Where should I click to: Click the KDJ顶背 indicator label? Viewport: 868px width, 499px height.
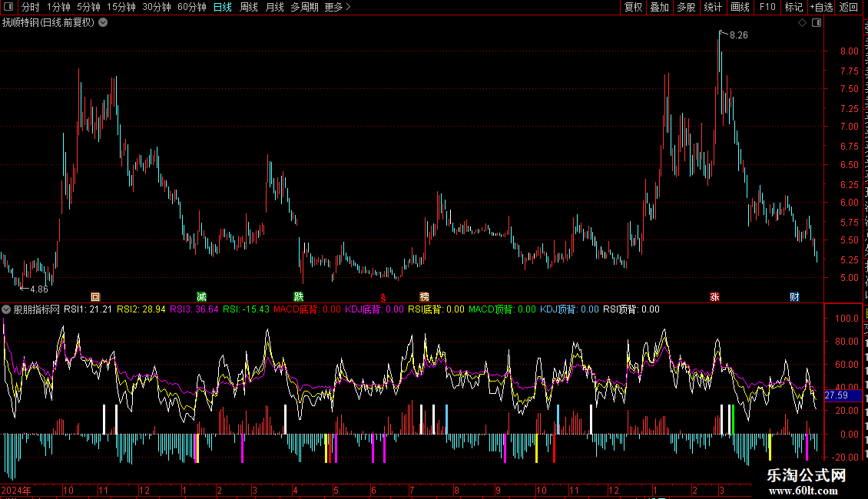click(569, 309)
